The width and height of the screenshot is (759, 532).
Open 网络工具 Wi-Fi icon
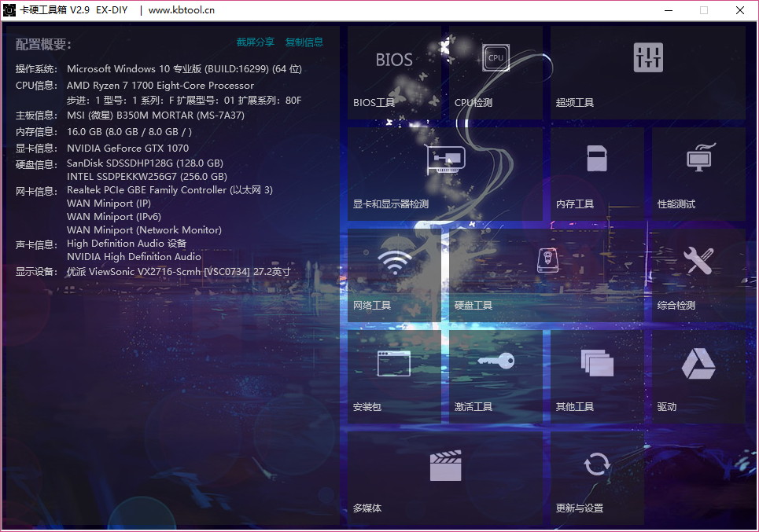tap(394, 261)
